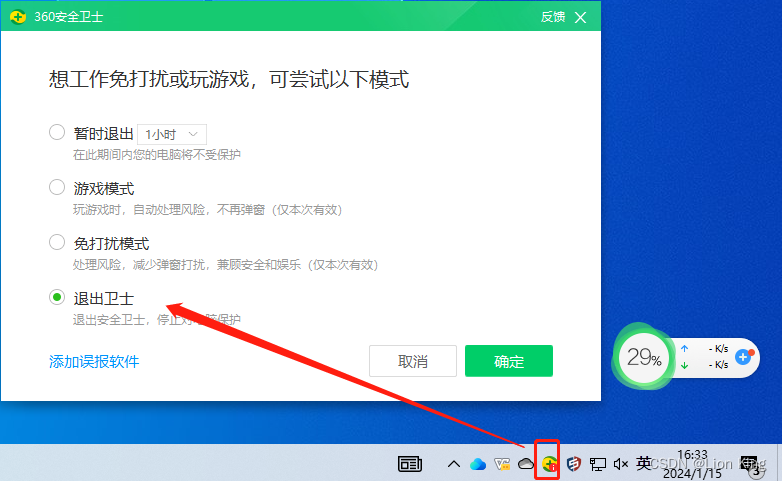This screenshot has width=782, height=481.
Task: Open the clock showing 16:33
Action: (x=692, y=464)
